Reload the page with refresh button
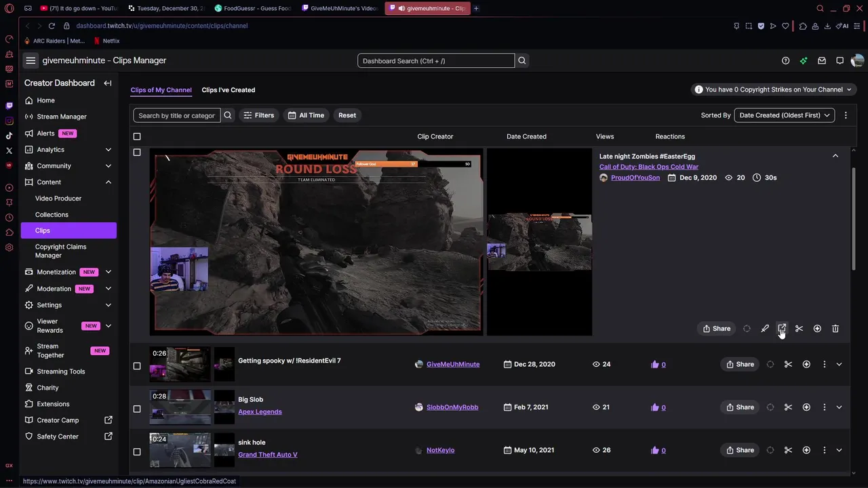Image resolution: width=868 pixels, height=488 pixels. [x=52, y=26]
